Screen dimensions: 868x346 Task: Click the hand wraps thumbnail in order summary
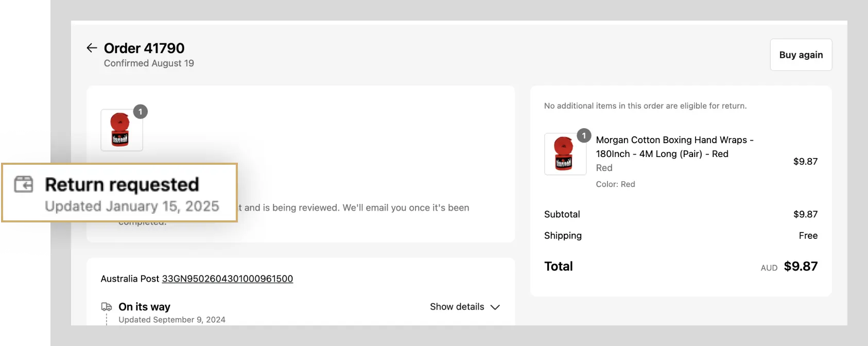click(x=565, y=154)
